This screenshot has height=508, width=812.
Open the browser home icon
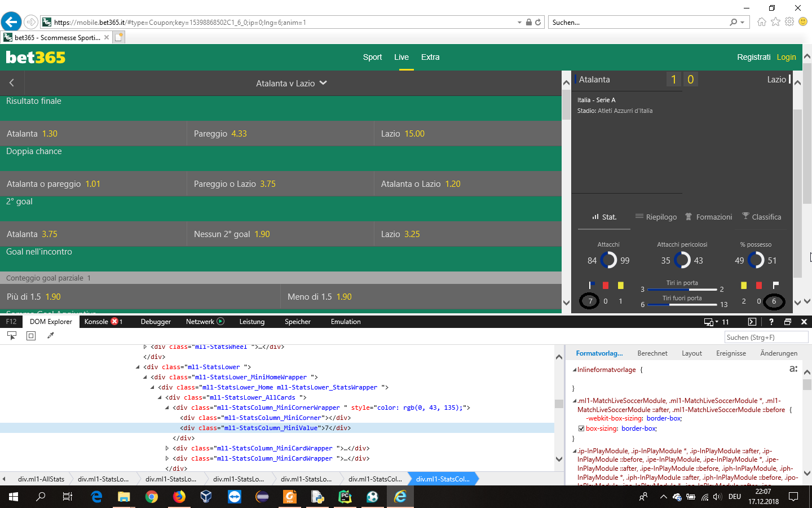click(762, 22)
